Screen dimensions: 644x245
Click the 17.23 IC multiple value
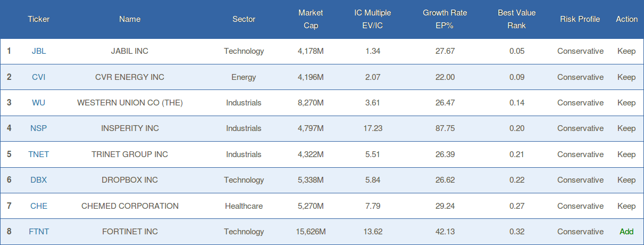pyautogui.click(x=373, y=128)
